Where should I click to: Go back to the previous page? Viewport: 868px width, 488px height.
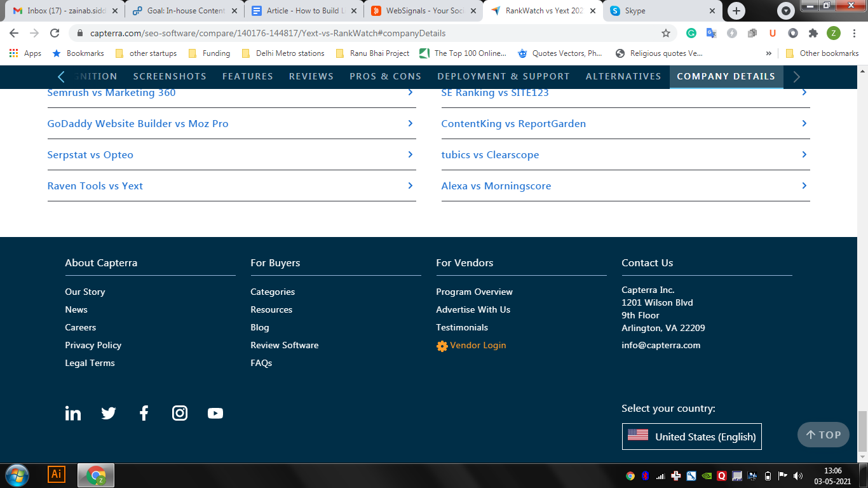[x=14, y=33]
